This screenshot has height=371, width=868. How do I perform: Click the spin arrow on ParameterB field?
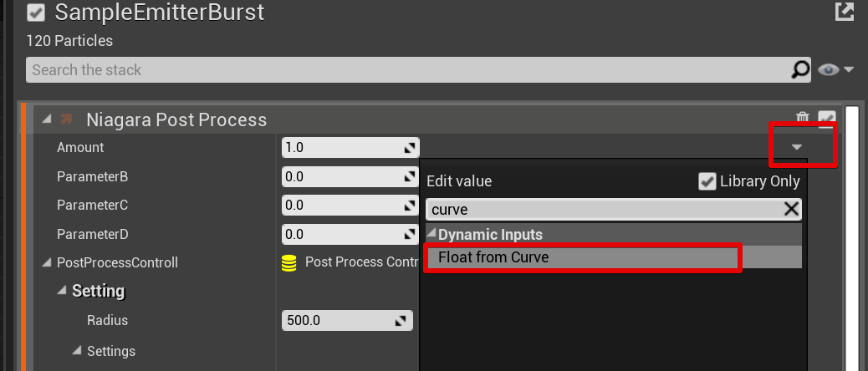[x=411, y=177]
